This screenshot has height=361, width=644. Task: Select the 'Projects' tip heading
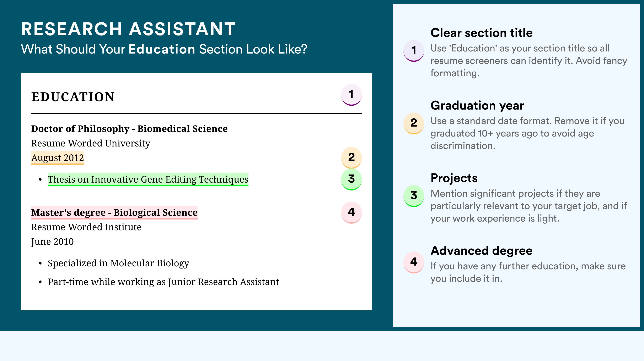point(454,178)
